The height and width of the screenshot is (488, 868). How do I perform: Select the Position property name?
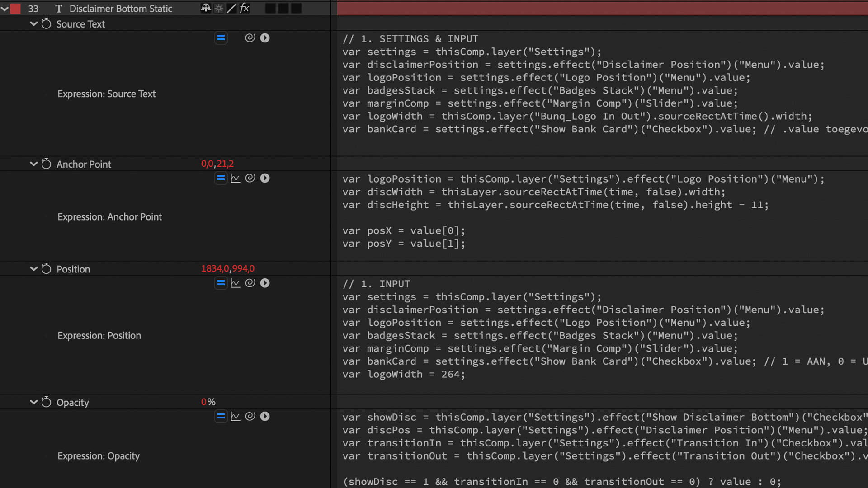tap(73, 269)
